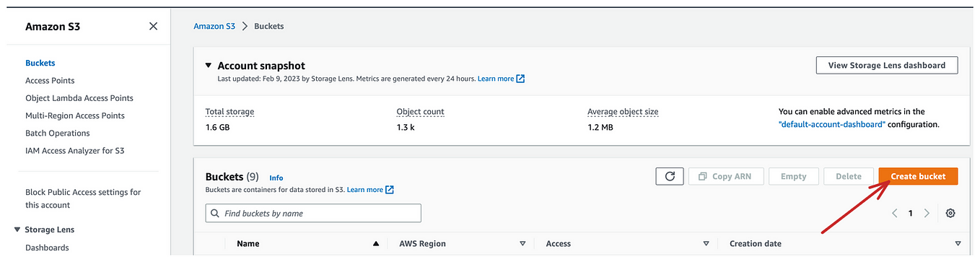Click the refresh buckets icon button
This screenshot has width=980, height=262.
(x=670, y=176)
